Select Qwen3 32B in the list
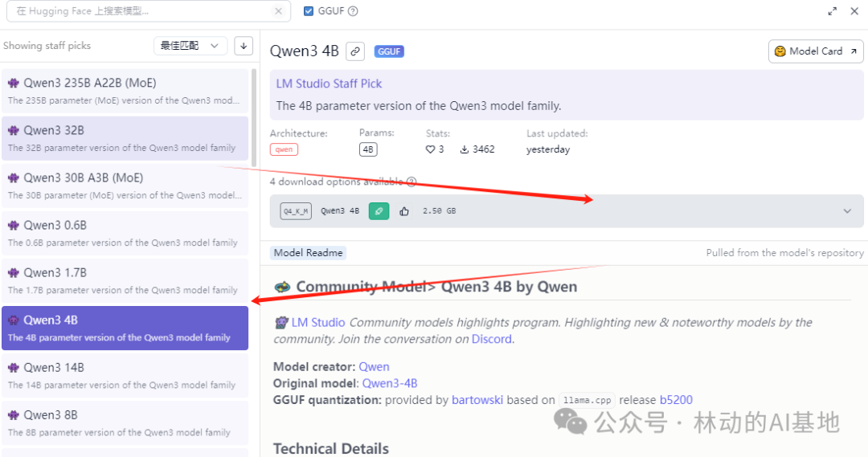868x457 pixels. click(x=125, y=138)
